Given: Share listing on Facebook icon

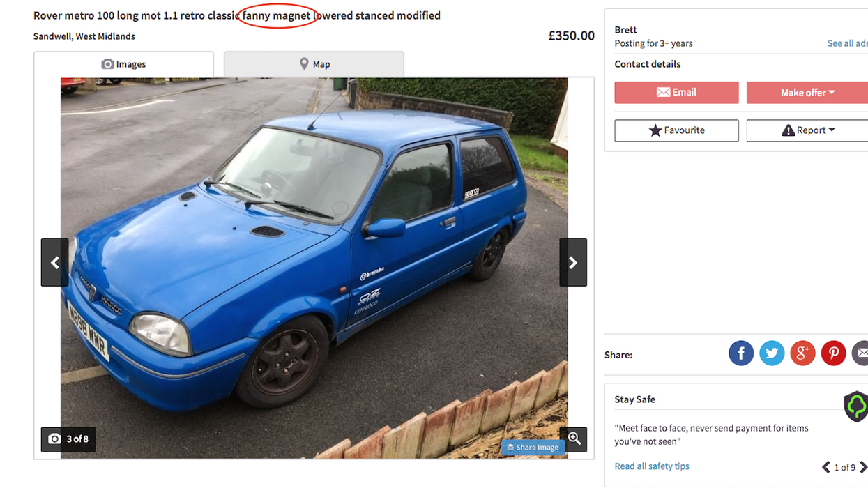Looking at the screenshot, I should coord(741,353).
